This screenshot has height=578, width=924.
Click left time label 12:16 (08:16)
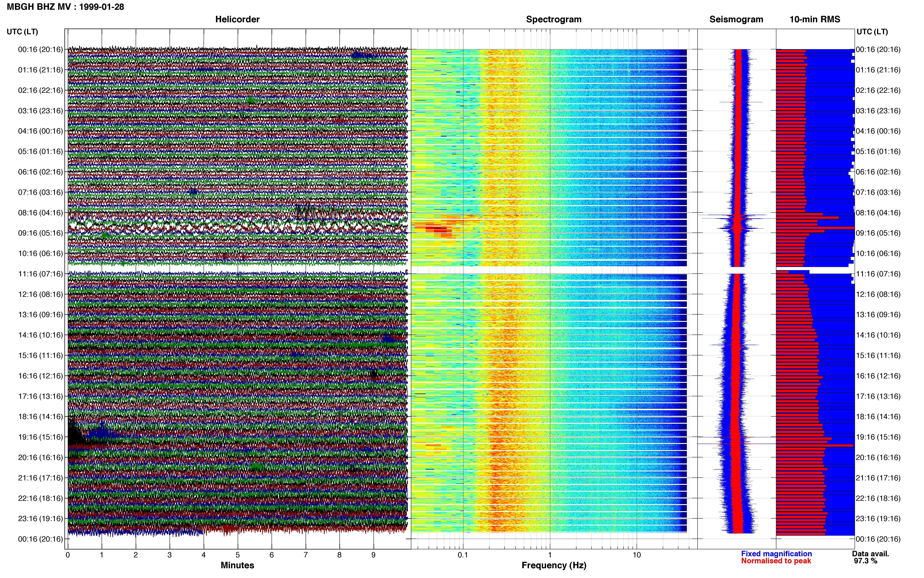[x=41, y=294]
